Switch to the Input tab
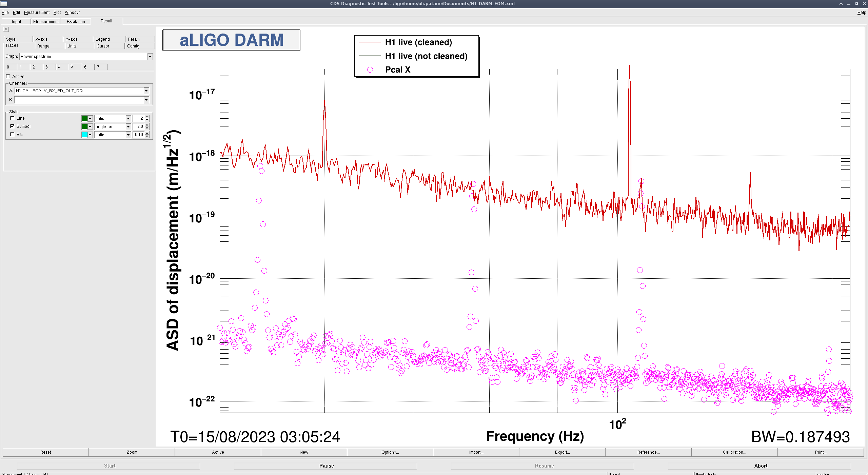 point(16,22)
